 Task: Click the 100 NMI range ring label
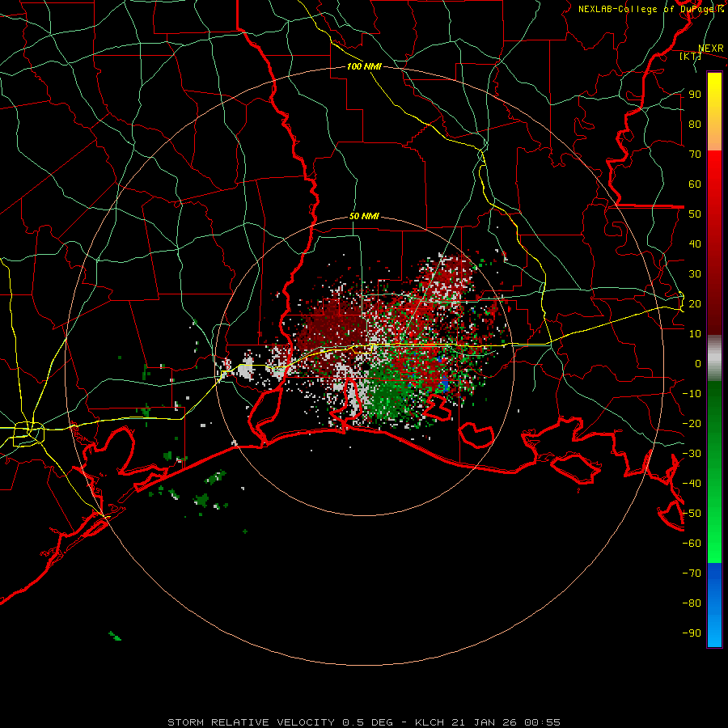(x=364, y=66)
